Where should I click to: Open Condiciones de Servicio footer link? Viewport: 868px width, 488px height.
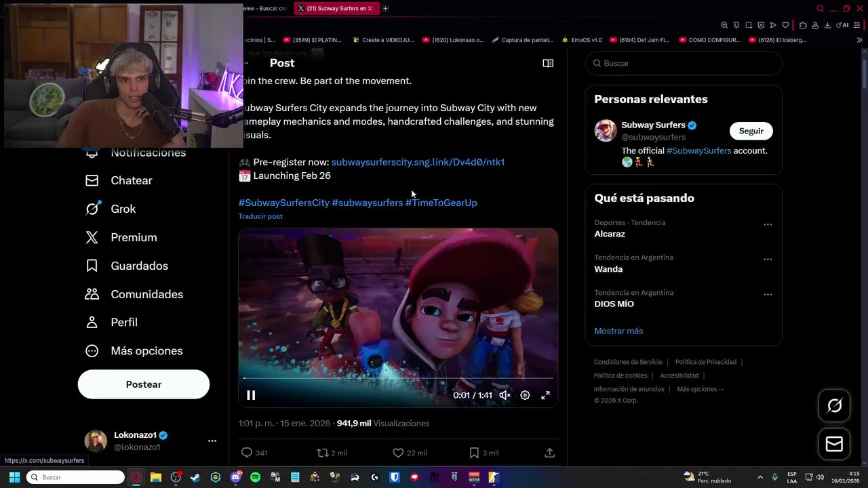click(629, 362)
